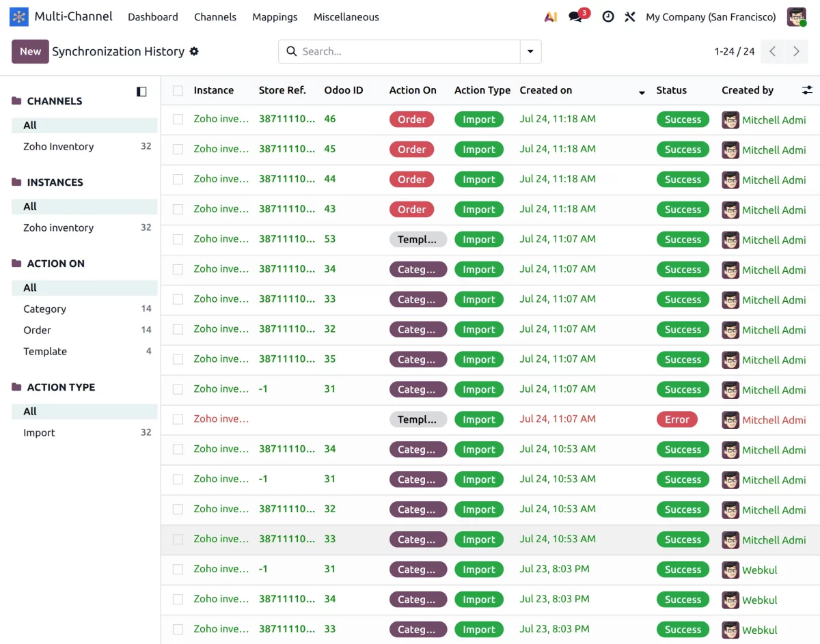Go to next page of records
Viewport: 820px width, 644px height.
click(796, 51)
